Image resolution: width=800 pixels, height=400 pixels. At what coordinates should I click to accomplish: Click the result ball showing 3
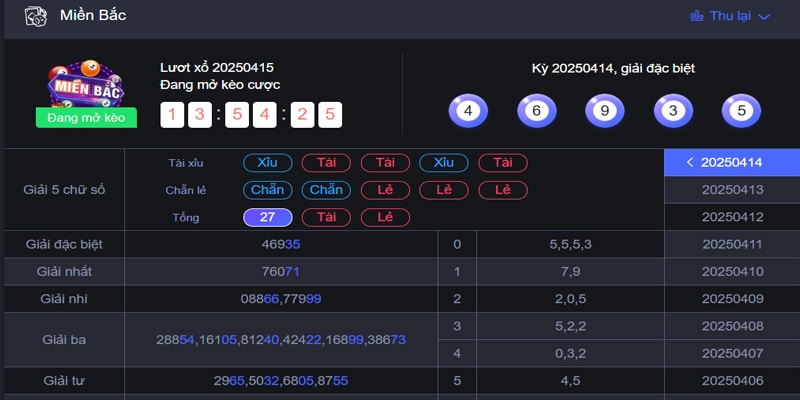(673, 111)
